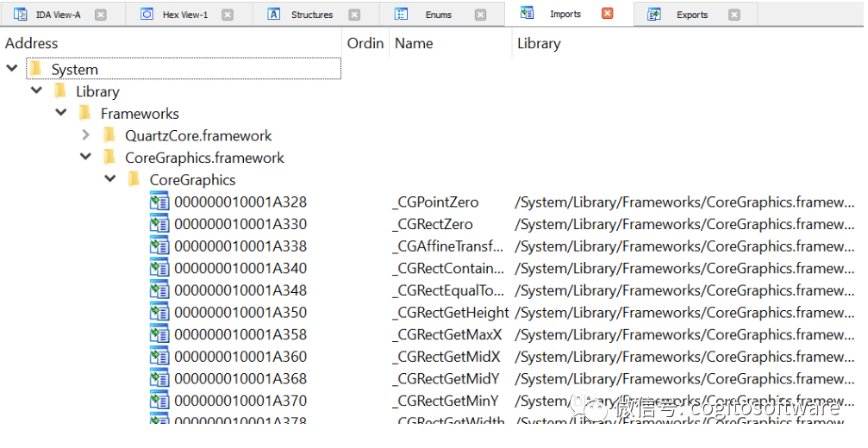Image resolution: width=868 pixels, height=448 pixels.
Task: Click the Enums tab icon
Action: pos(401,15)
